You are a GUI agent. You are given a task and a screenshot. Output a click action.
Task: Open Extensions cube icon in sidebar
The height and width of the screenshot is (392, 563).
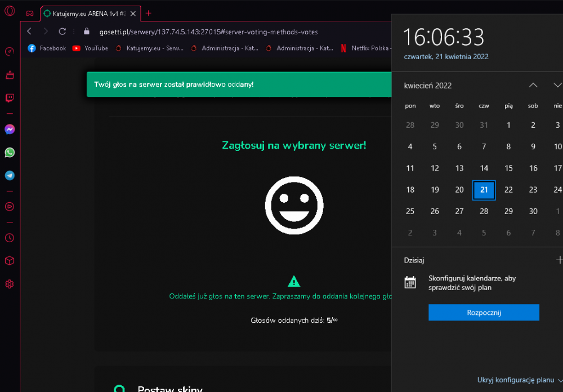[x=10, y=261]
